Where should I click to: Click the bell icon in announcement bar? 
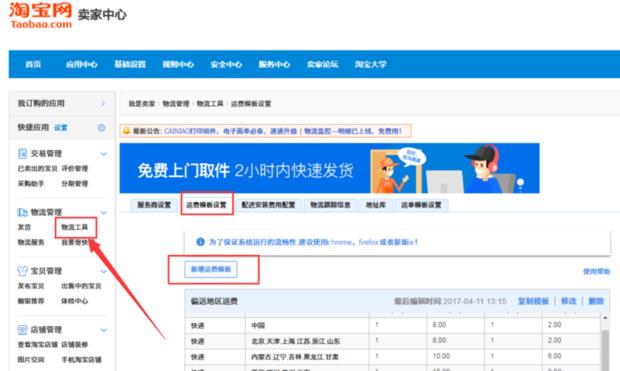pos(127,131)
